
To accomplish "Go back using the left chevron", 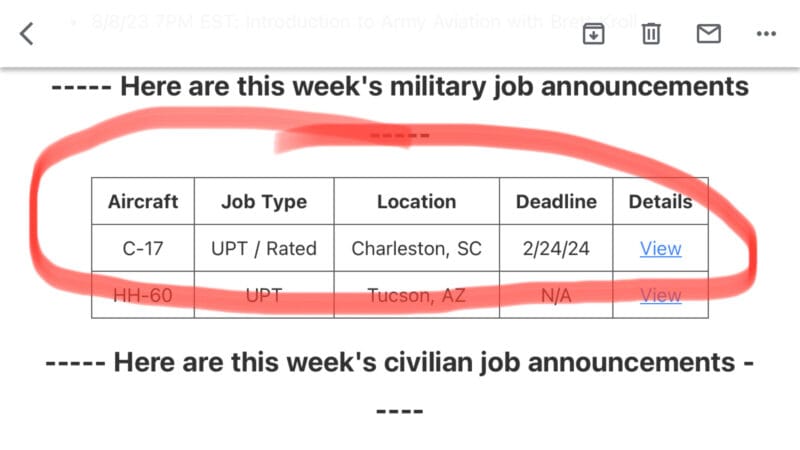I will [x=27, y=33].
